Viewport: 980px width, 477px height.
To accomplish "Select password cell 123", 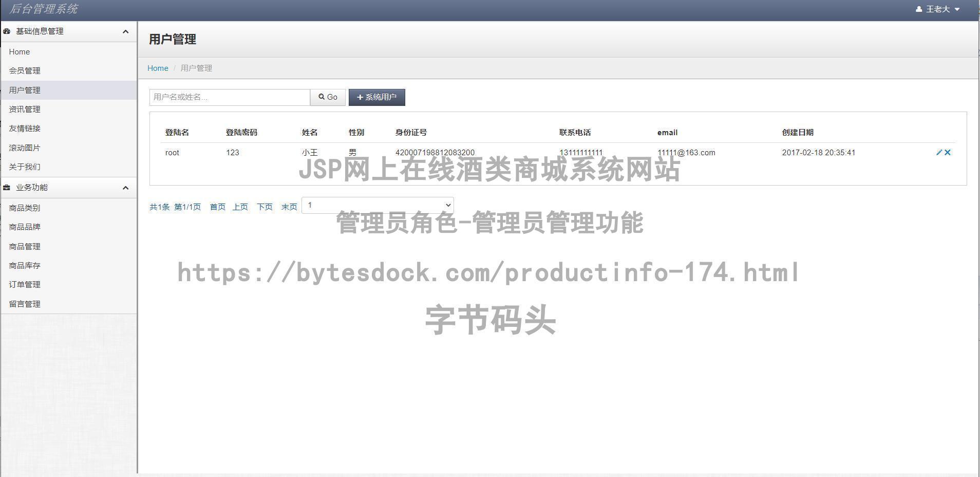I will pos(233,153).
